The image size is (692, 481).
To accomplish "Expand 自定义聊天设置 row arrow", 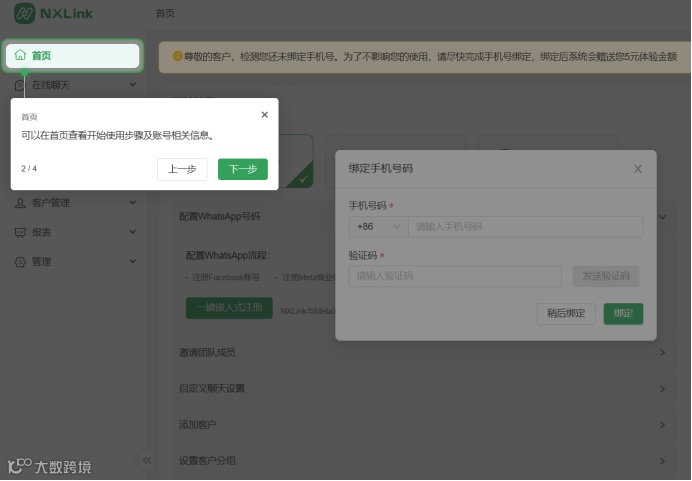I will (662, 389).
